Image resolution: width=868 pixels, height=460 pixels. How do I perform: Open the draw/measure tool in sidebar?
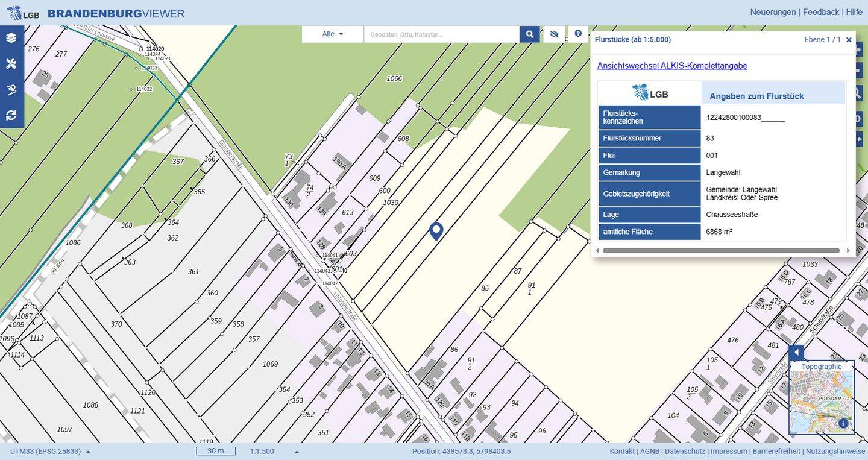click(x=11, y=90)
